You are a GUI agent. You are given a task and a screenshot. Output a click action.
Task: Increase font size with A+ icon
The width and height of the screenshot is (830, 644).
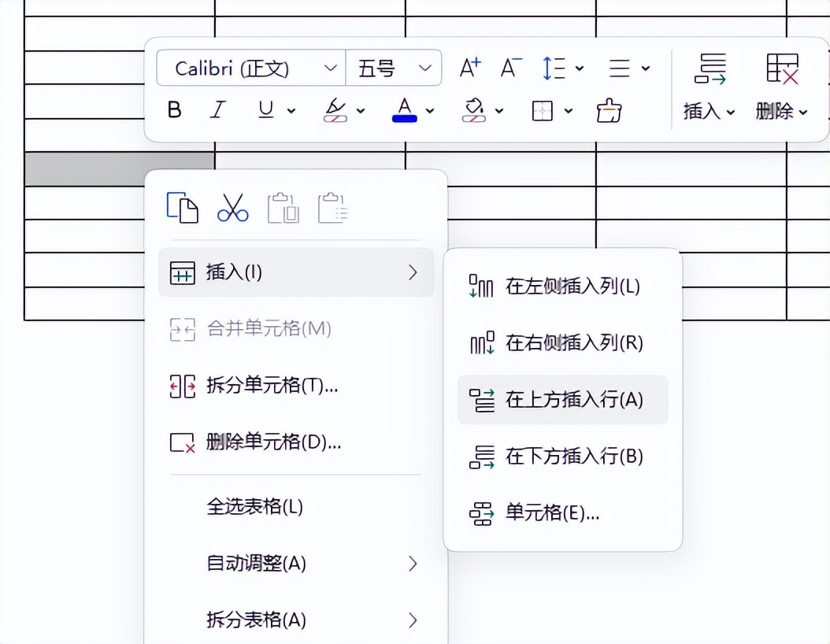click(470, 68)
